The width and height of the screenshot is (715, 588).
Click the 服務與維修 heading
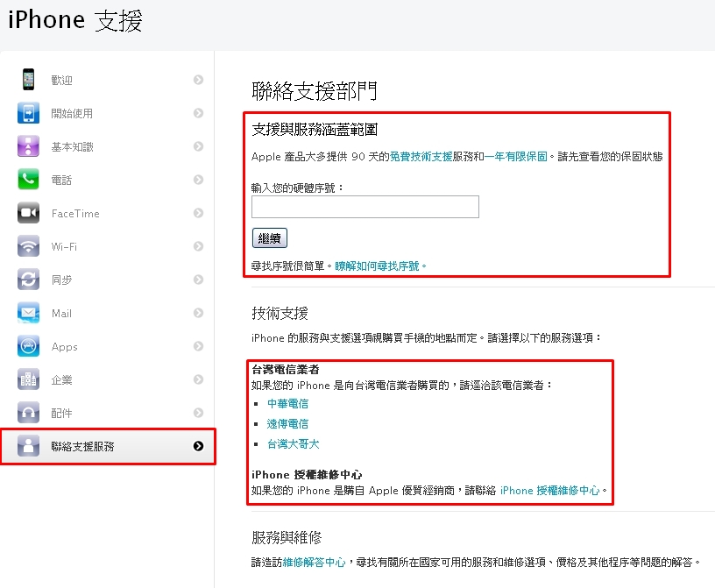coord(287,537)
